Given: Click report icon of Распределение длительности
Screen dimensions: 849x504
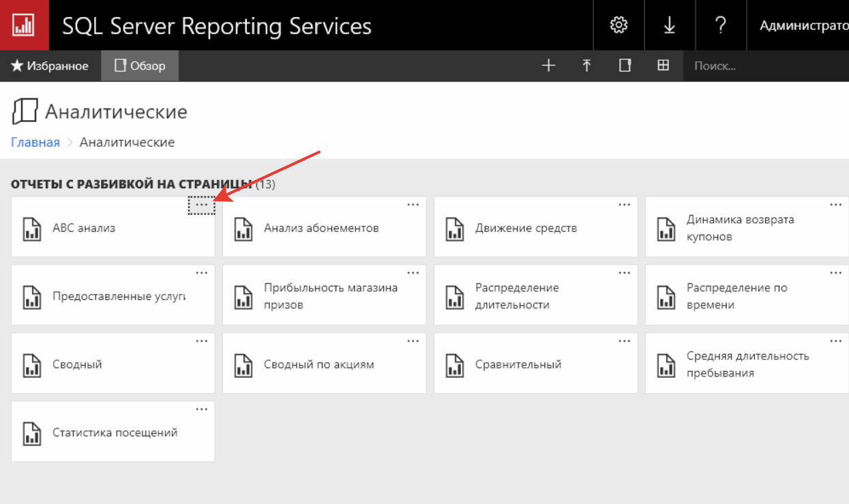Looking at the screenshot, I should pos(455,297).
